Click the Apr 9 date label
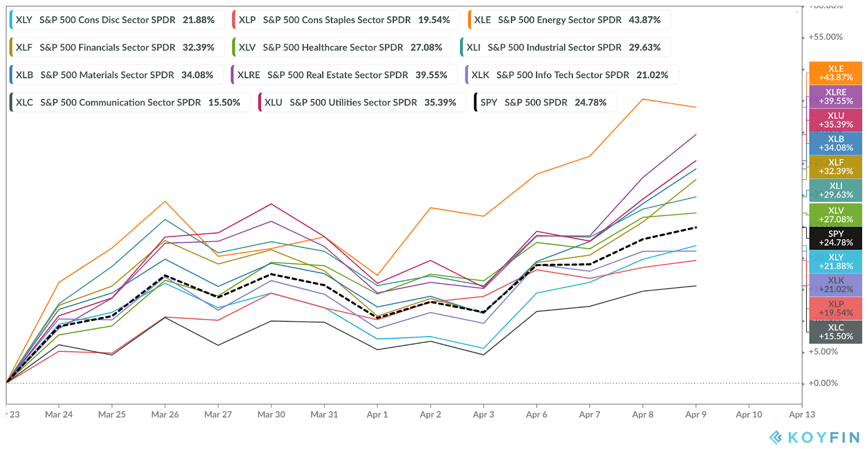This screenshot has width=868, height=449. pyautogui.click(x=695, y=415)
